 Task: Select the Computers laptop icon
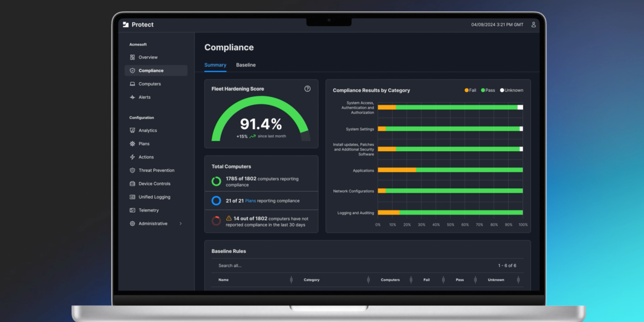click(132, 84)
